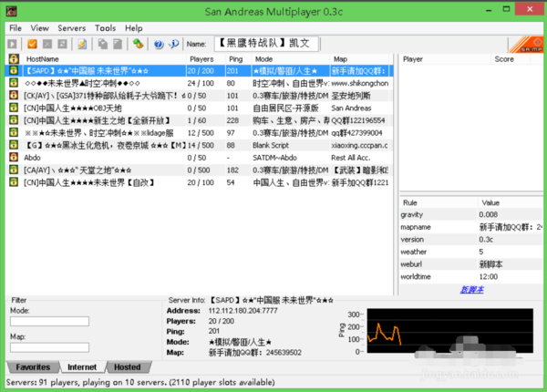This screenshot has width=547, height=392.
Task: Open the View menu
Action: 39,28
